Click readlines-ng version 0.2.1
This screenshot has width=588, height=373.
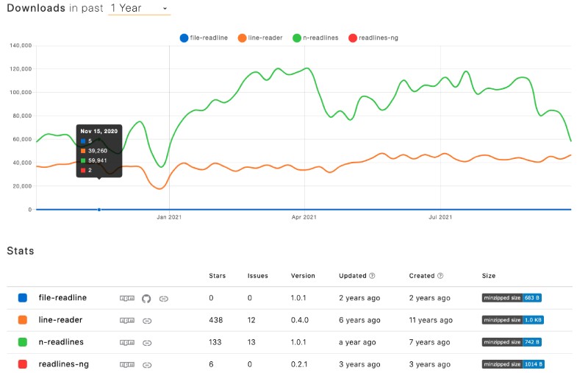point(299,364)
